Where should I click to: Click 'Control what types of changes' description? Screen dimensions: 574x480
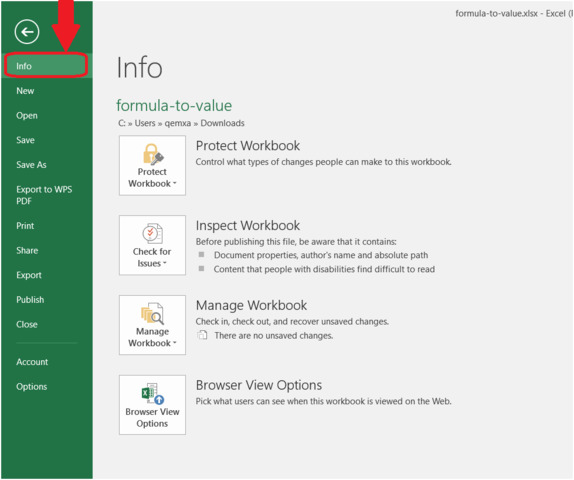323,162
